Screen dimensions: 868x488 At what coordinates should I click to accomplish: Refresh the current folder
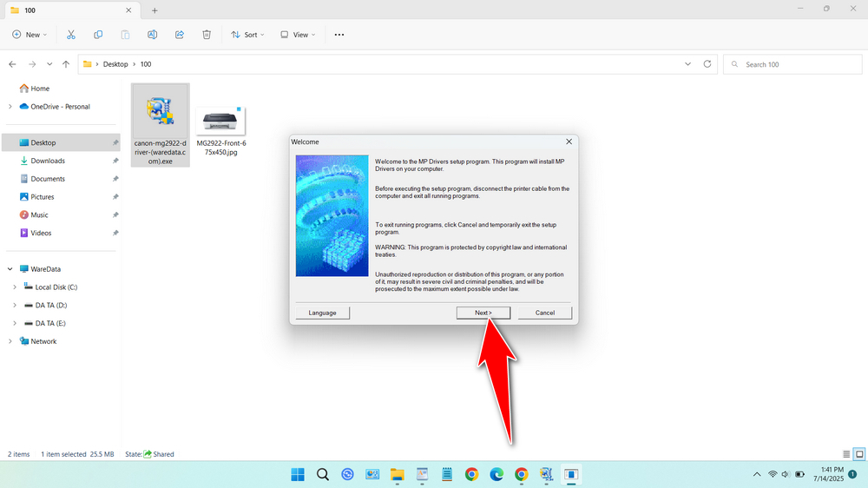pyautogui.click(x=707, y=64)
